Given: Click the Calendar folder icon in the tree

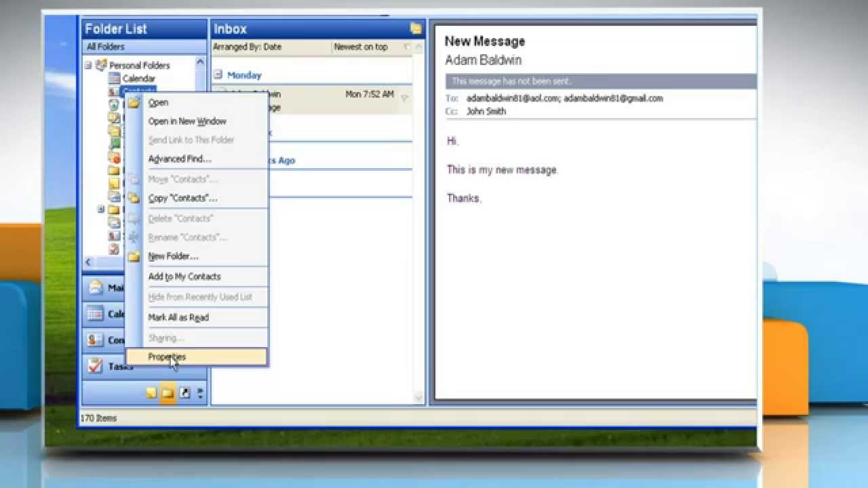Looking at the screenshot, I should point(115,79).
